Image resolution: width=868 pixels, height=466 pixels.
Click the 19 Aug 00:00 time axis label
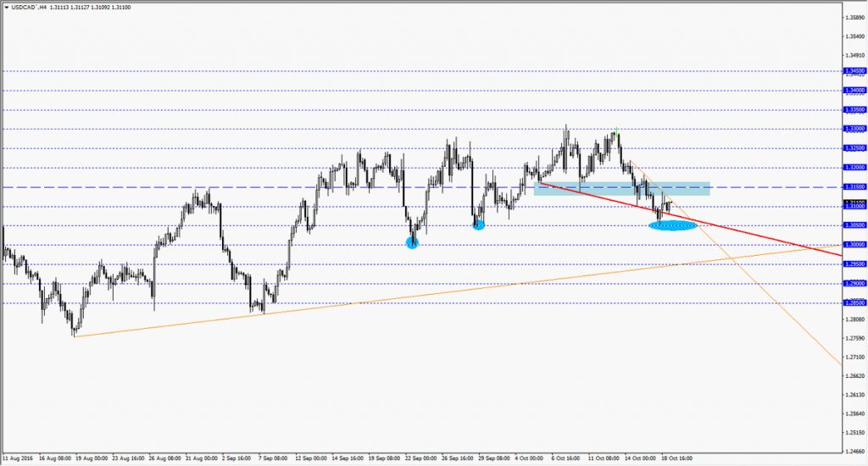pyautogui.click(x=92, y=459)
